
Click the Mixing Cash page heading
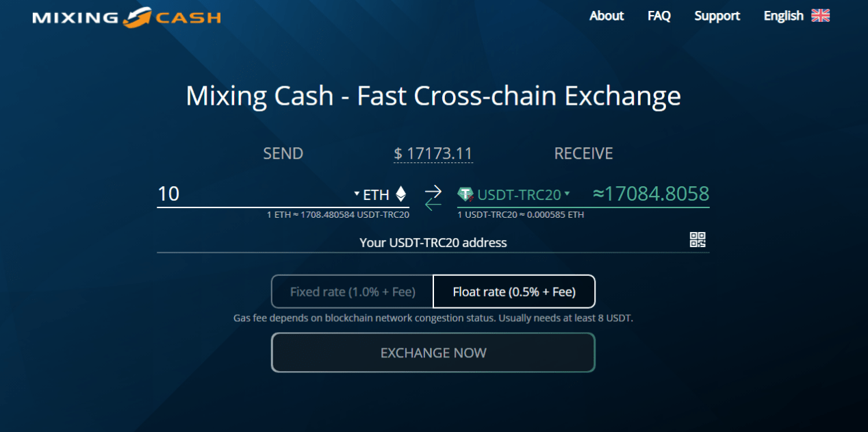tap(433, 96)
